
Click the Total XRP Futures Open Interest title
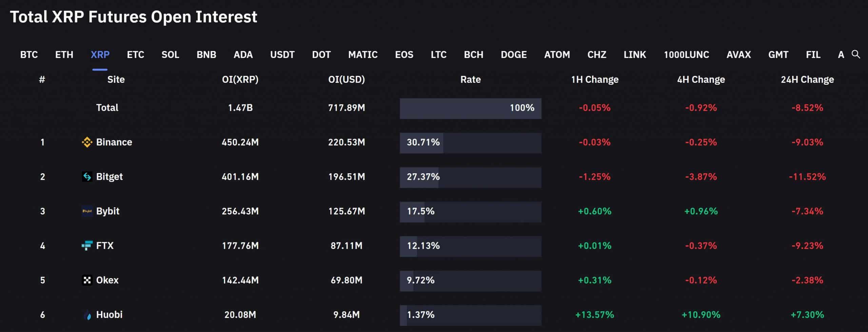point(134,17)
